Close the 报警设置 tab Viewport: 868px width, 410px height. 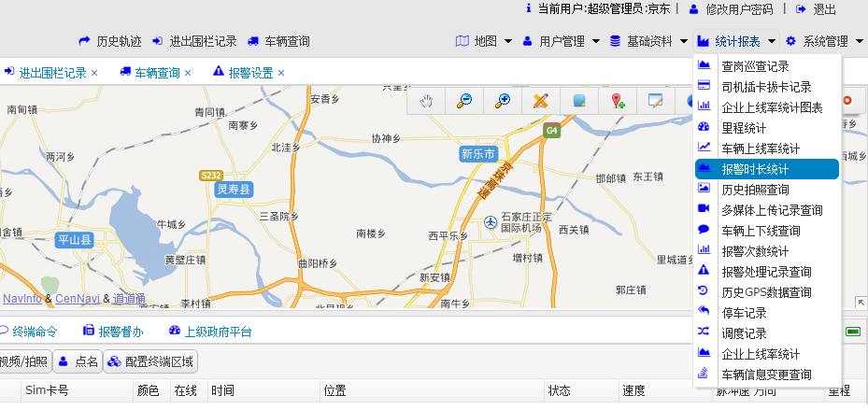coord(281,73)
